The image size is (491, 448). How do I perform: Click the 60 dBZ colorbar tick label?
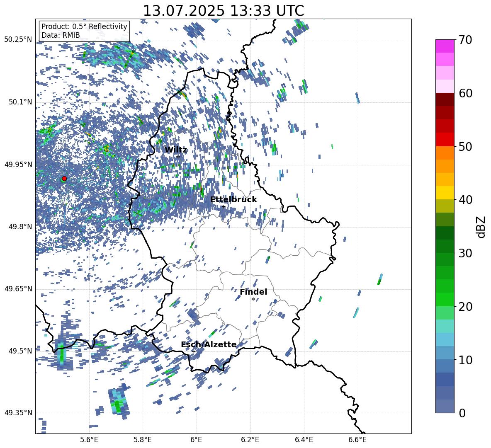(465, 93)
